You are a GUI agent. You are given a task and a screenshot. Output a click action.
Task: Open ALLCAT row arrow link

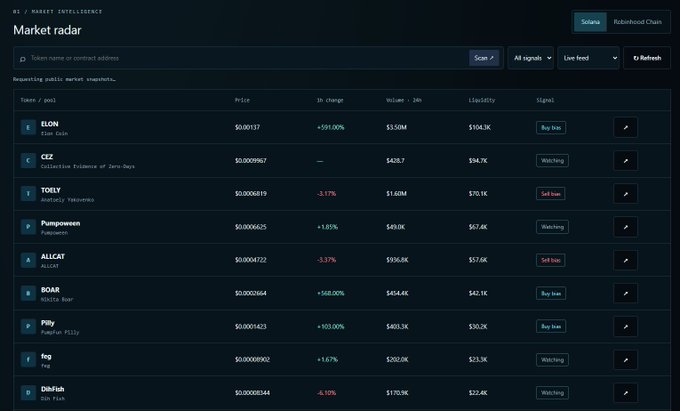625,260
